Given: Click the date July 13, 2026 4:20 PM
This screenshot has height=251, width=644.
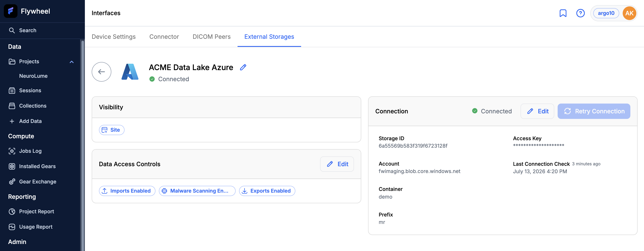Looking at the screenshot, I should click(540, 172).
